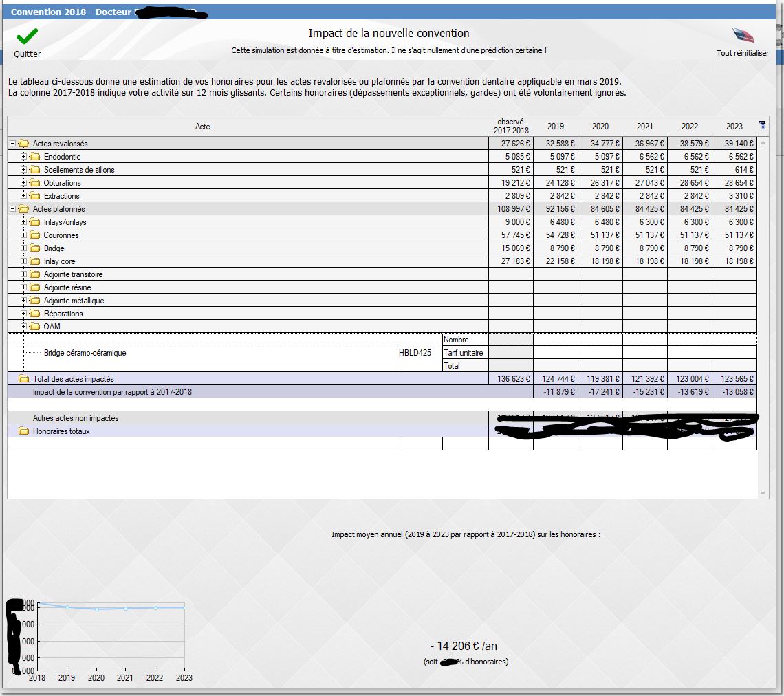784x696 pixels.
Task: Expand the Inlays/onlays row
Action: tap(23, 221)
